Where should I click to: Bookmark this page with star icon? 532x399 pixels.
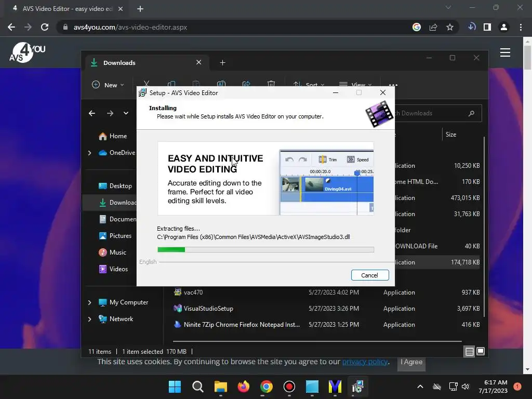pyautogui.click(x=450, y=27)
